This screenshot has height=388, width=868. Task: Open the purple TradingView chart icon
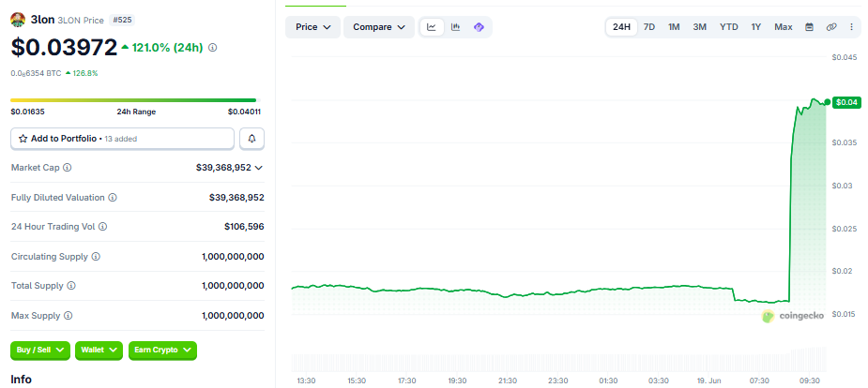coord(479,27)
